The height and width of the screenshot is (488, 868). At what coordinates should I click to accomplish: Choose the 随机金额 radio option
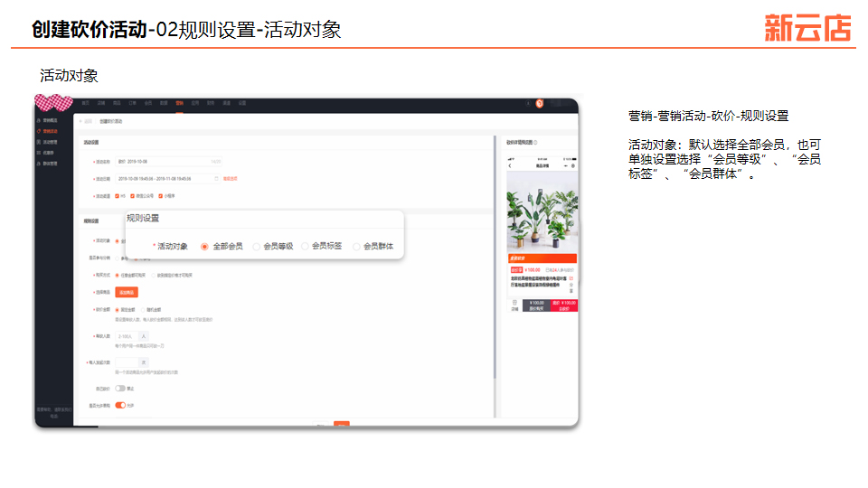click(143, 310)
